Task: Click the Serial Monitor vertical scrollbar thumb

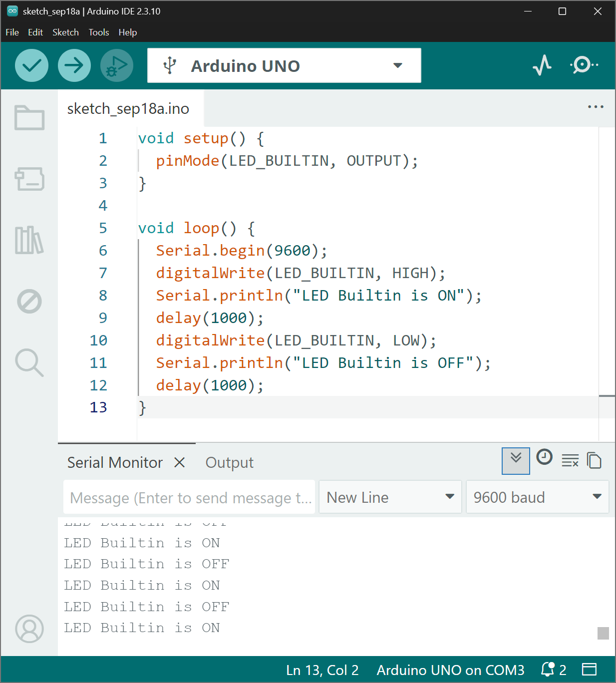Action: tap(603, 633)
